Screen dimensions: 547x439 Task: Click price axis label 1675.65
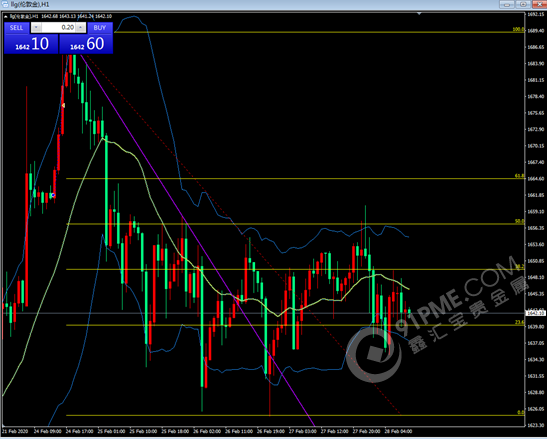(536, 113)
